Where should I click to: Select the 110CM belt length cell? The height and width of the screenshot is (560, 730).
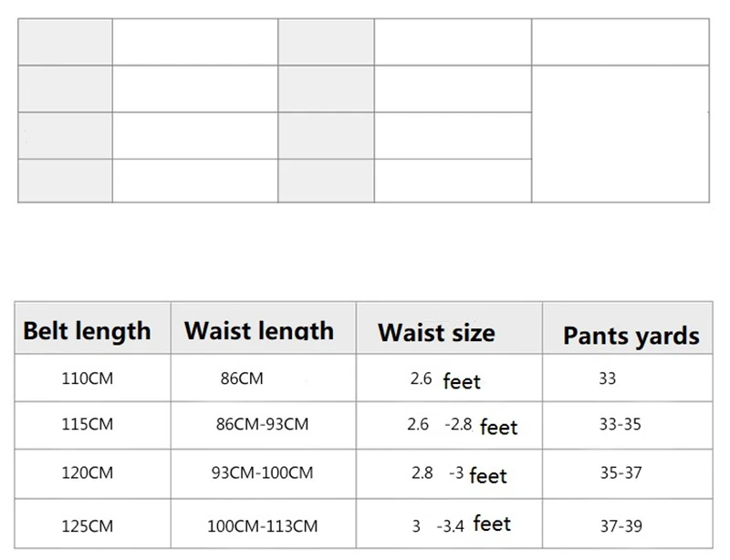click(x=93, y=378)
